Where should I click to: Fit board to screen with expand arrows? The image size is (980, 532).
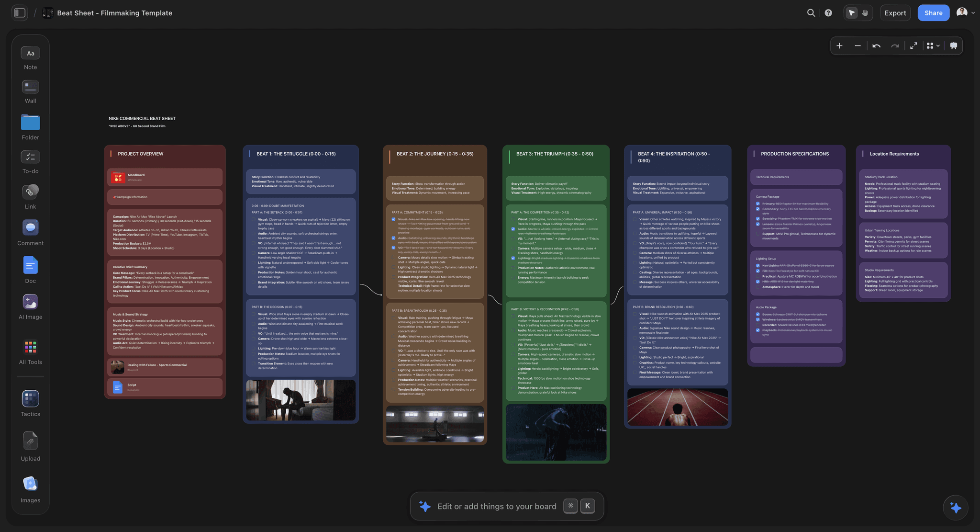913,45
